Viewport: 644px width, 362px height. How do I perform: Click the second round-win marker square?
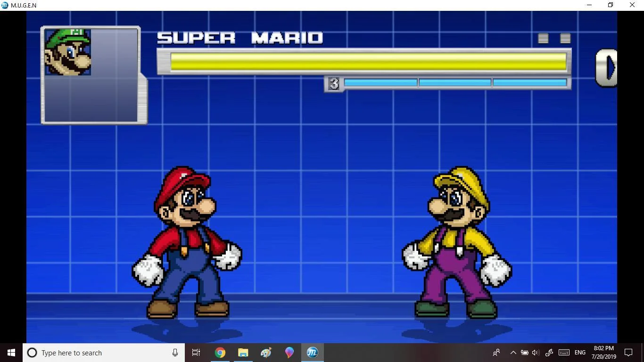(565, 39)
